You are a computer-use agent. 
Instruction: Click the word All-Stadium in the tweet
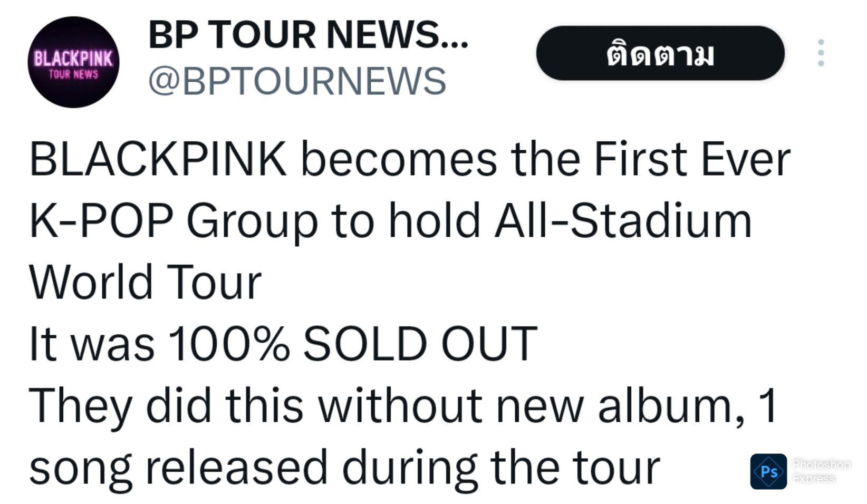pos(623,221)
